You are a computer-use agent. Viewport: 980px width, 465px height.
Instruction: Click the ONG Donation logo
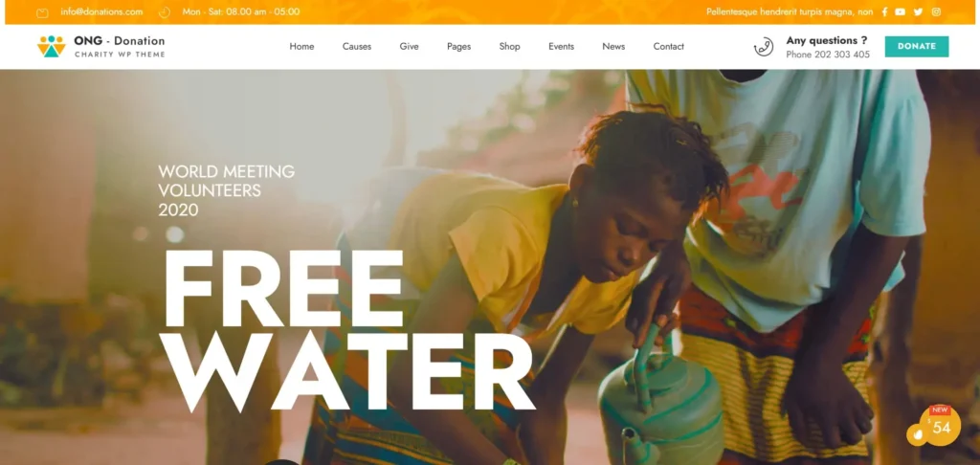pyautogui.click(x=101, y=46)
